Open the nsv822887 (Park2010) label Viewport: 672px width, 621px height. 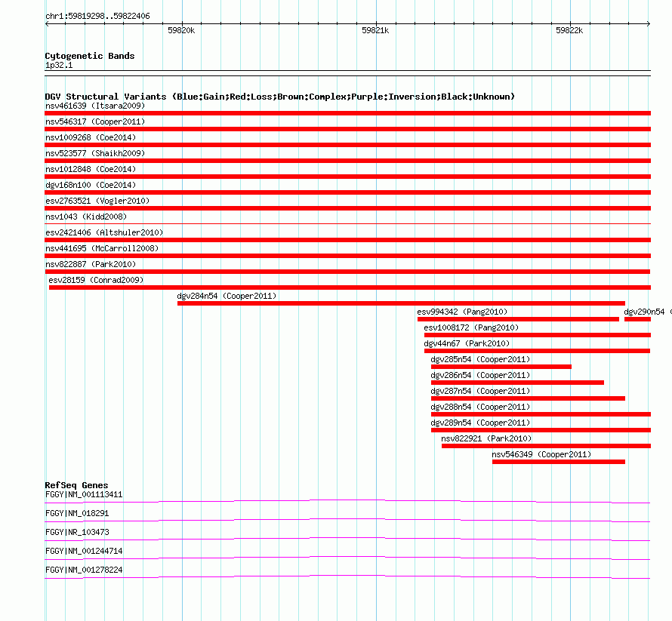point(91,264)
